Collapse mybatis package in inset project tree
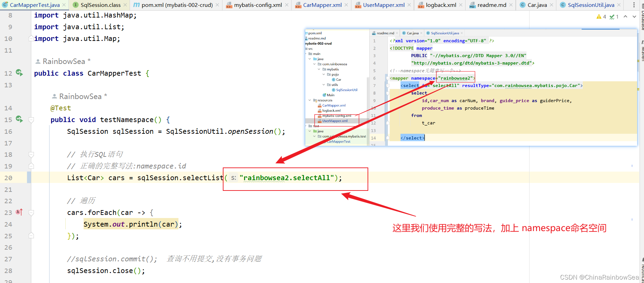 coord(319,69)
